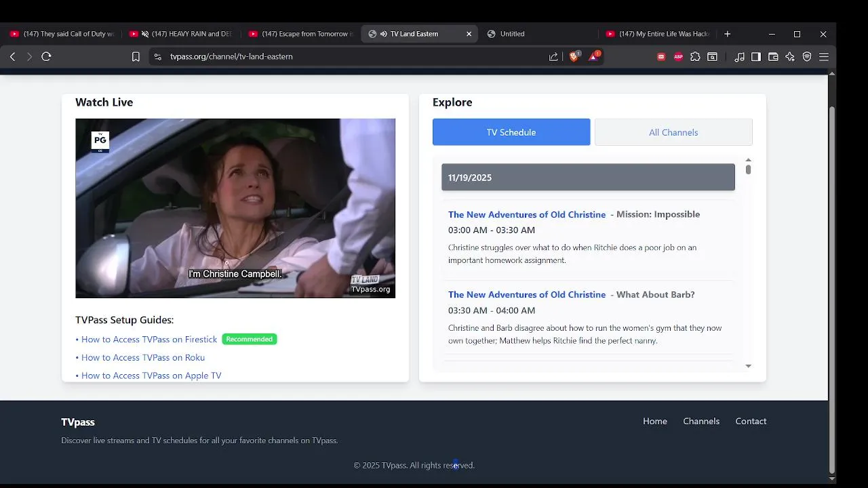The image size is (868, 488).
Task: Reload the page with the refresh icon
Action: (46, 57)
